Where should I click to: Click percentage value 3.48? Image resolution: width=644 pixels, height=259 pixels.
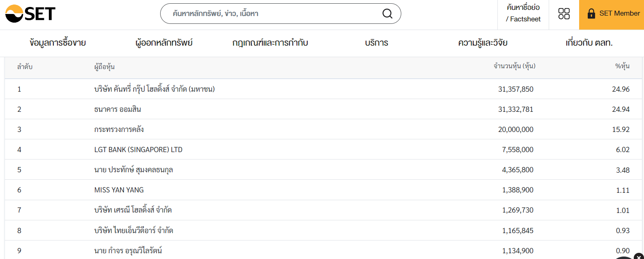click(623, 170)
